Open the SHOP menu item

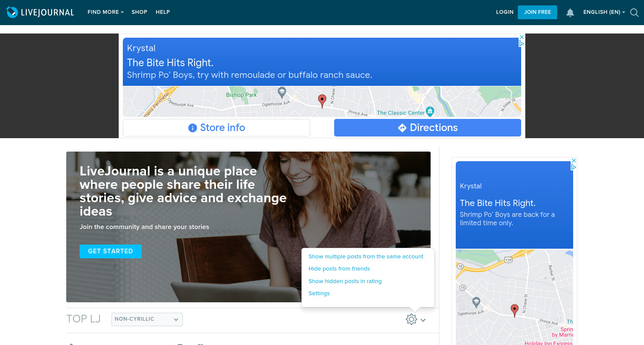pos(139,12)
